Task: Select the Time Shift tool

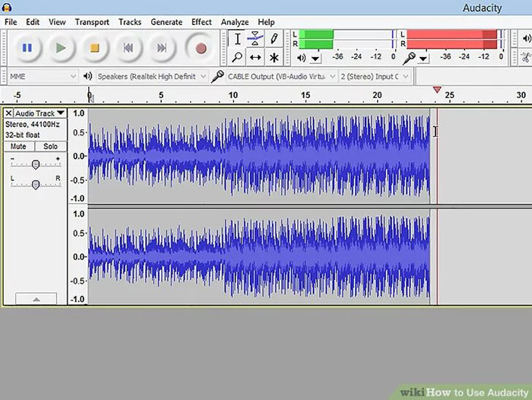Action: [x=256, y=57]
